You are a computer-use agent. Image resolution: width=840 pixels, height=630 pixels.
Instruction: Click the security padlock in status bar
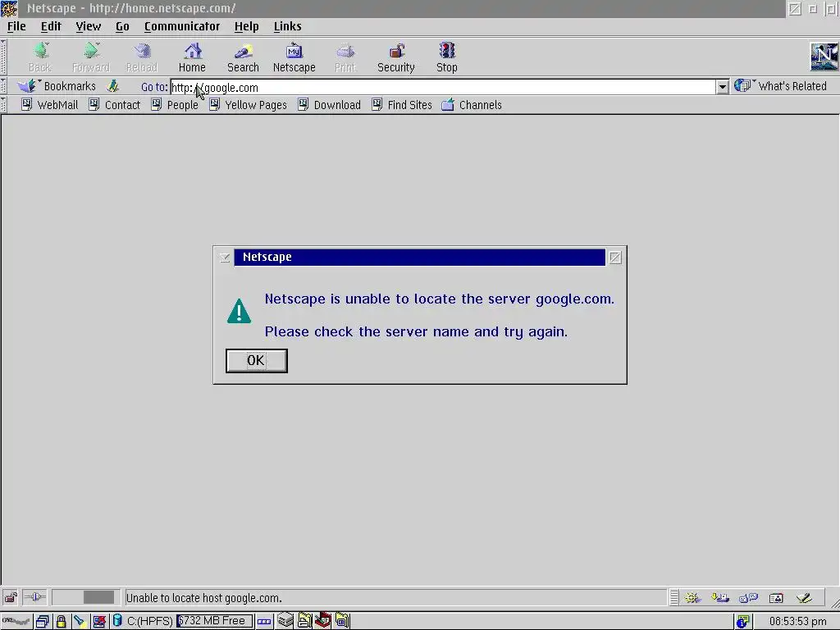(x=11, y=597)
